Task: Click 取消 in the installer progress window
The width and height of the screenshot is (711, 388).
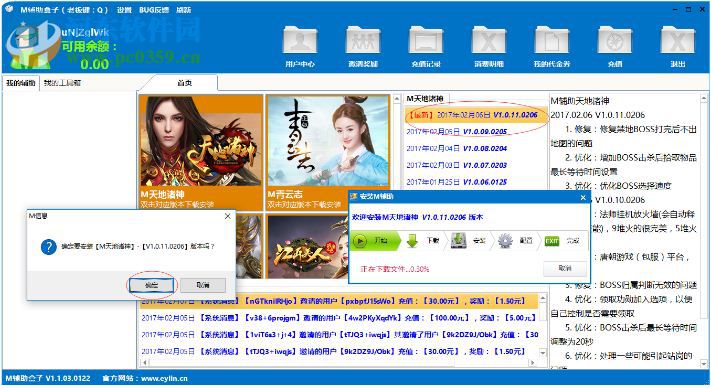Action: click(x=565, y=268)
